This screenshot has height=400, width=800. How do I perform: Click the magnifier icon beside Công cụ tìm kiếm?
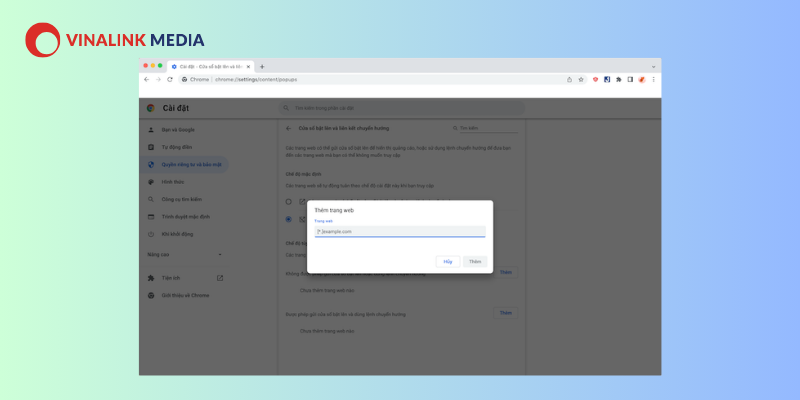point(151,199)
